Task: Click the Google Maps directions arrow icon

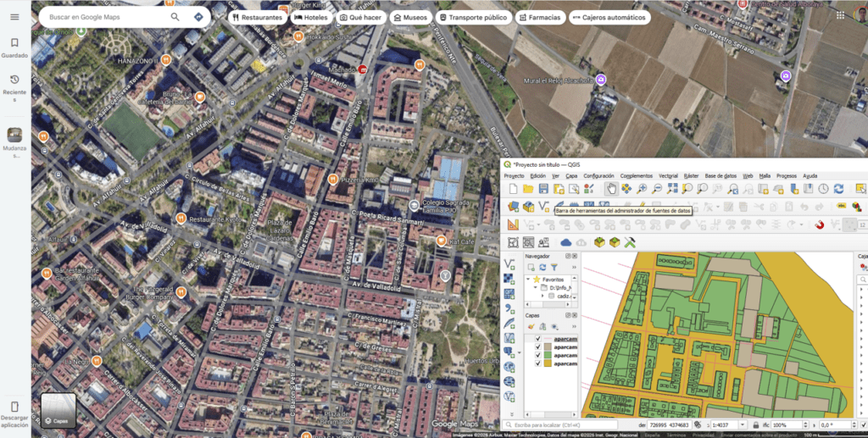Action: [x=198, y=17]
